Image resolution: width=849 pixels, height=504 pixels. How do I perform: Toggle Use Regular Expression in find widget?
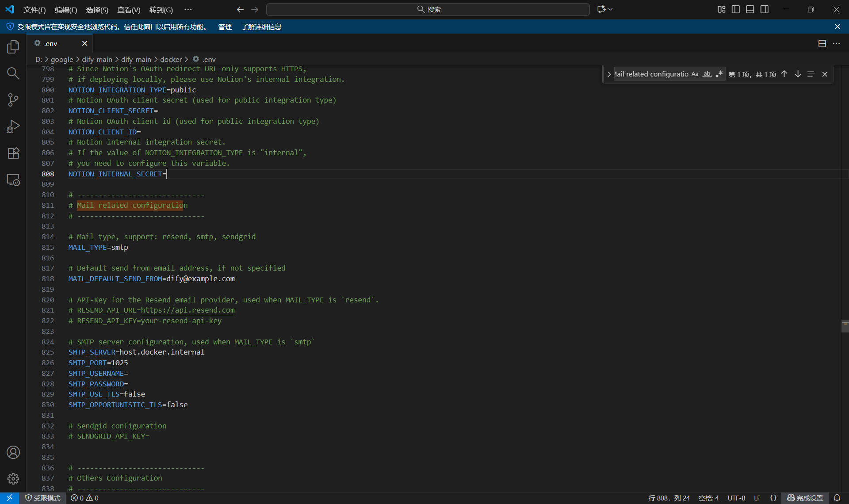tap(719, 74)
